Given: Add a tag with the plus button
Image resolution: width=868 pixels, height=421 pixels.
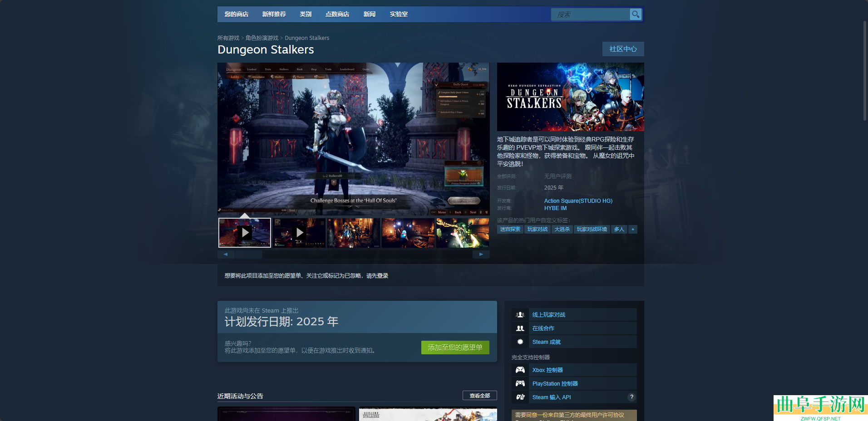Looking at the screenshot, I should click(633, 230).
